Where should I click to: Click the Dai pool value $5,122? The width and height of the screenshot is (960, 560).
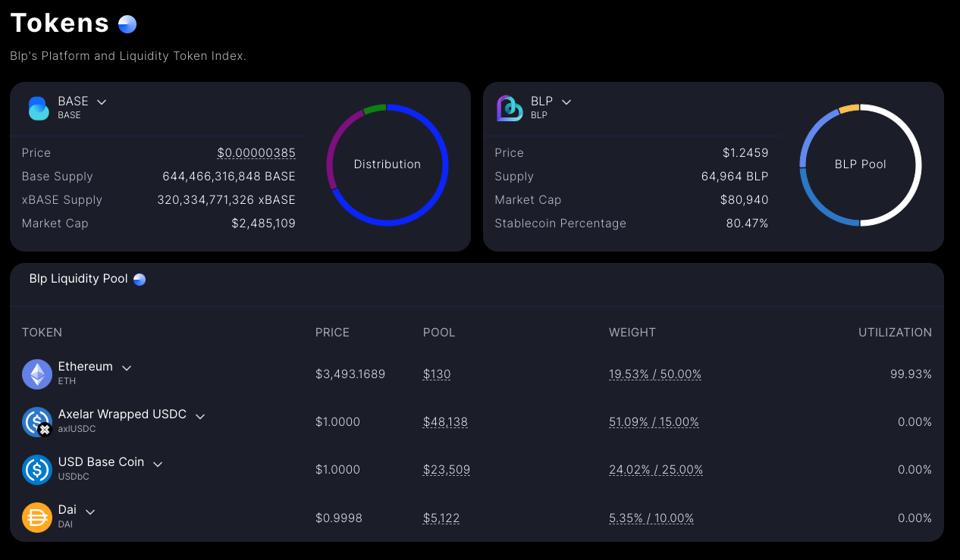[441, 518]
